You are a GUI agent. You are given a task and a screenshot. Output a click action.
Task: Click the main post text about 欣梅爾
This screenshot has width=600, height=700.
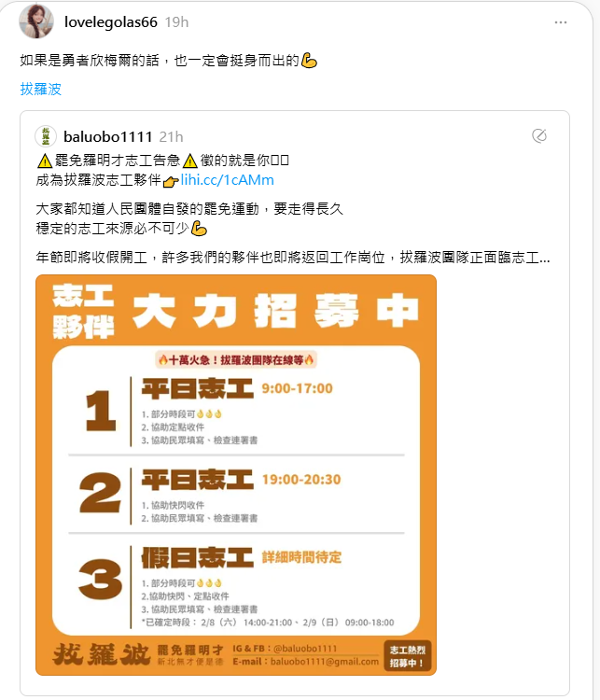160,61
